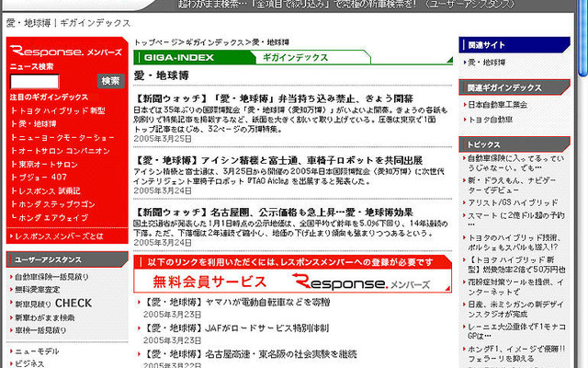This screenshot has width=588, height=368.
Task: Click the vertical page scrollbar thumb
Action: [x=582, y=38]
